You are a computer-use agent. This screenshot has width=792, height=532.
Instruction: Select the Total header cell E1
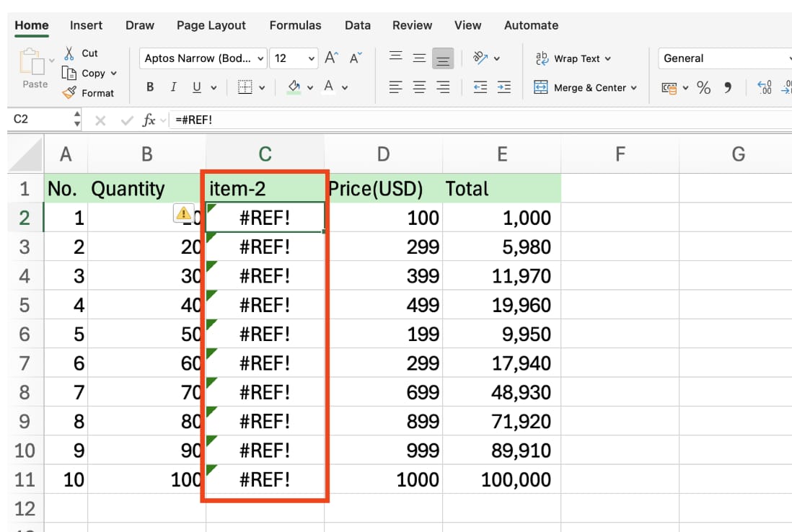[501, 188]
